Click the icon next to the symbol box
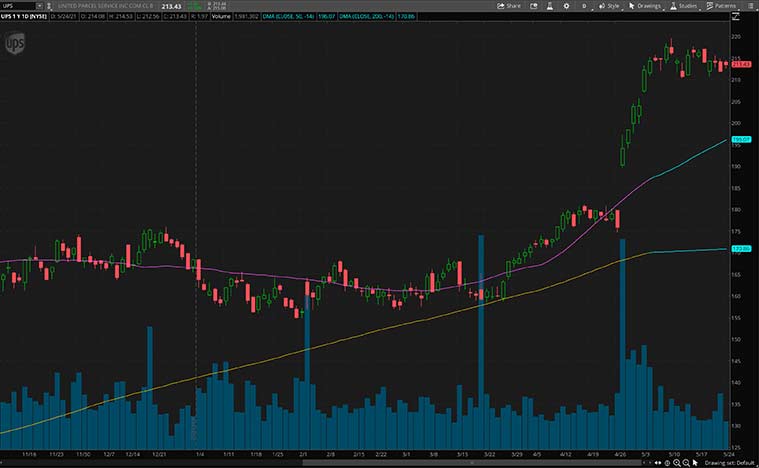This screenshot has width=759, height=468. [49, 5]
